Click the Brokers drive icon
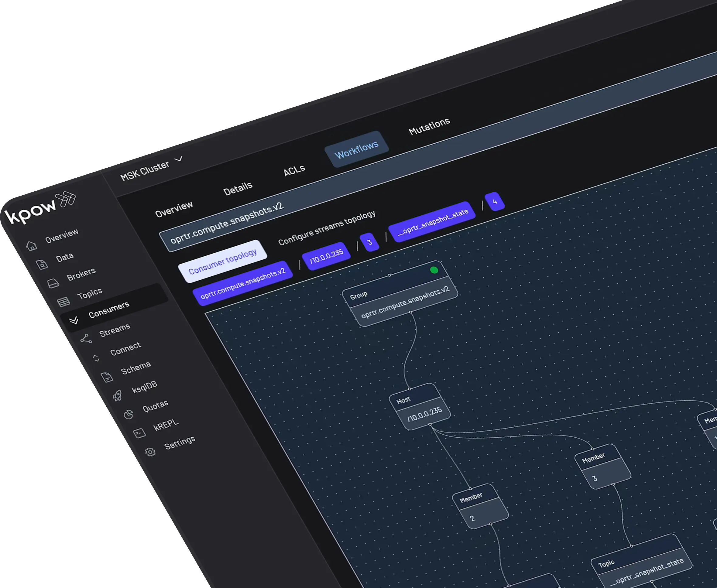The image size is (717, 588). pos(53,283)
